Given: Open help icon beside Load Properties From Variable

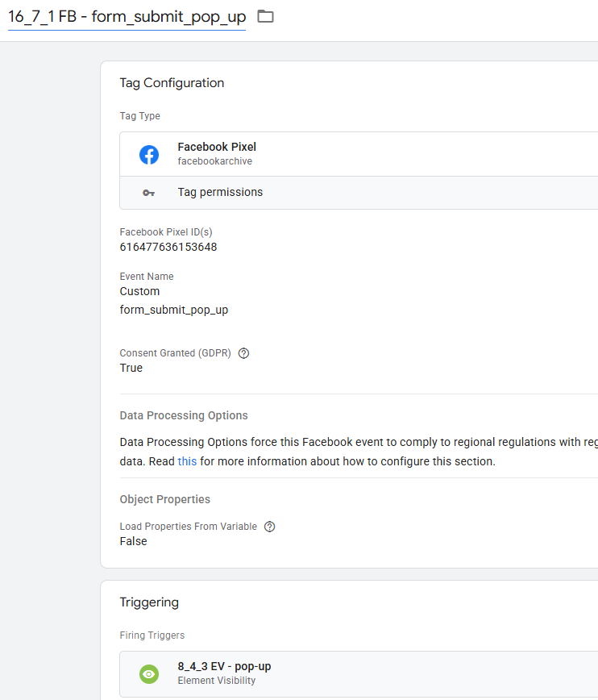Looking at the screenshot, I should pos(270,527).
